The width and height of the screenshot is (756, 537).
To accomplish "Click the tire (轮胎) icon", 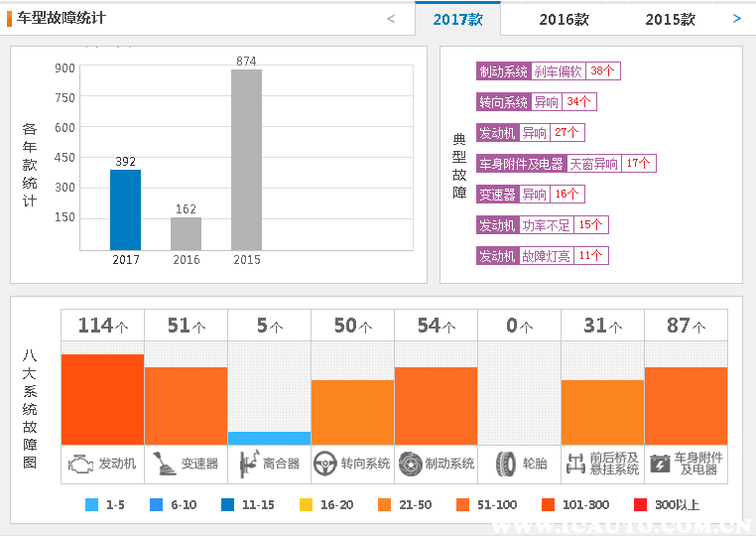I will pyautogui.click(x=506, y=463).
